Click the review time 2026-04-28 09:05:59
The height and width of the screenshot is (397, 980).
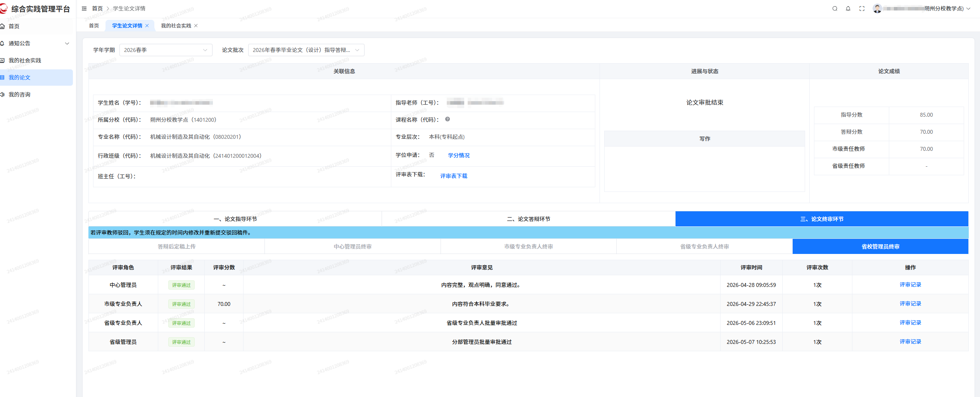(751, 285)
